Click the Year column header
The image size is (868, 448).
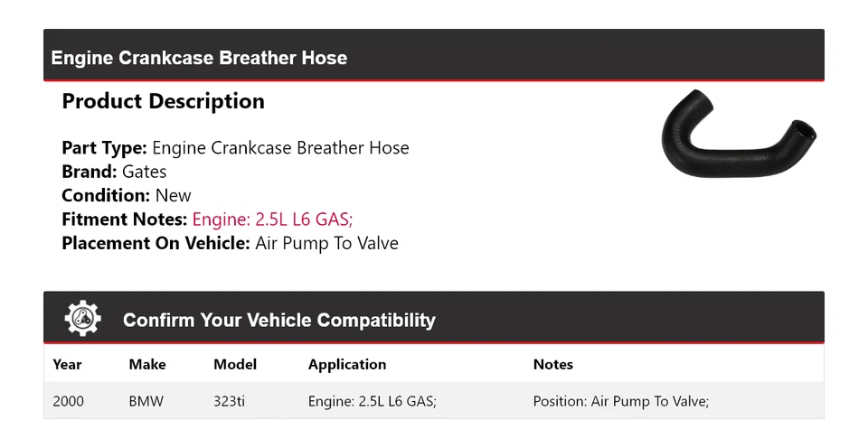(x=67, y=365)
